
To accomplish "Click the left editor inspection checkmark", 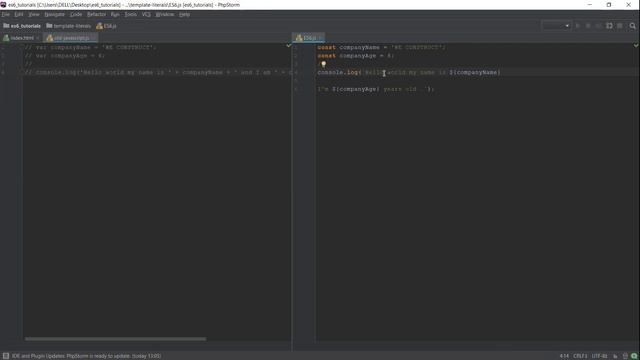I will 289,46.
